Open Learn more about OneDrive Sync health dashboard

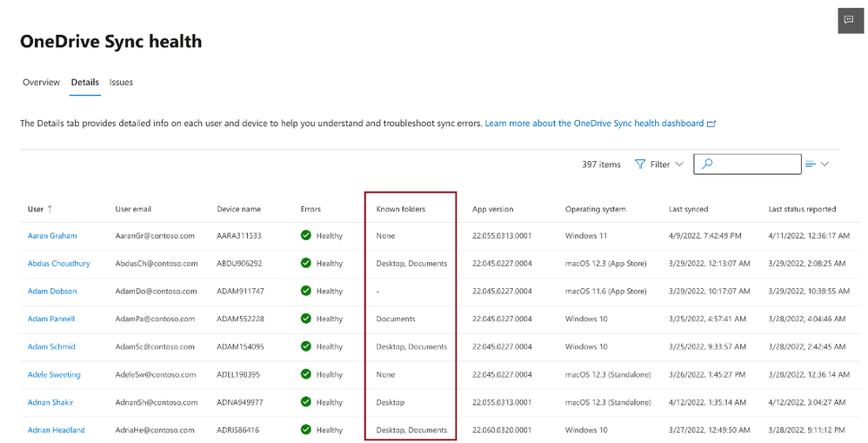tap(595, 123)
